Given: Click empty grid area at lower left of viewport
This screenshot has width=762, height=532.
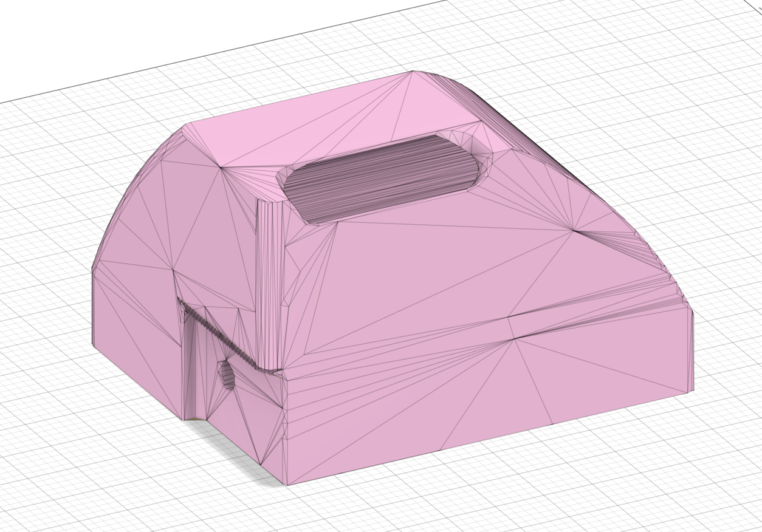Looking at the screenshot, I should pyautogui.click(x=73, y=462).
